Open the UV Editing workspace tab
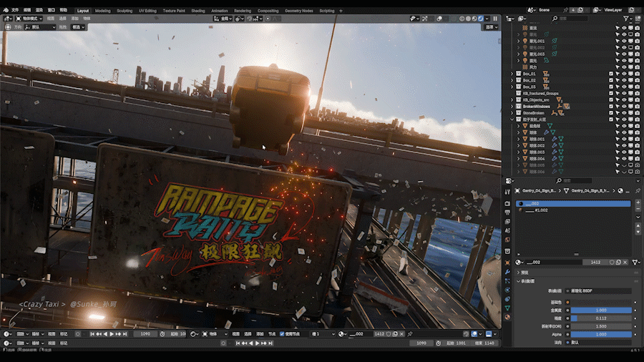The height and width of the screenshot is (362, 644). click(147, 11)
